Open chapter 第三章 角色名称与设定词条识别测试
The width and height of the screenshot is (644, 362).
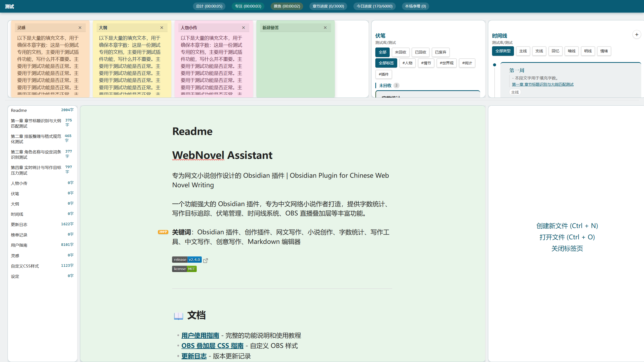click(42, 155)
